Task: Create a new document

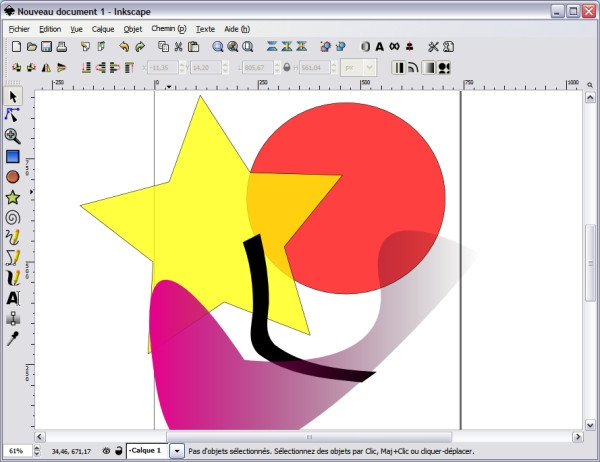Action: [16, 47]
